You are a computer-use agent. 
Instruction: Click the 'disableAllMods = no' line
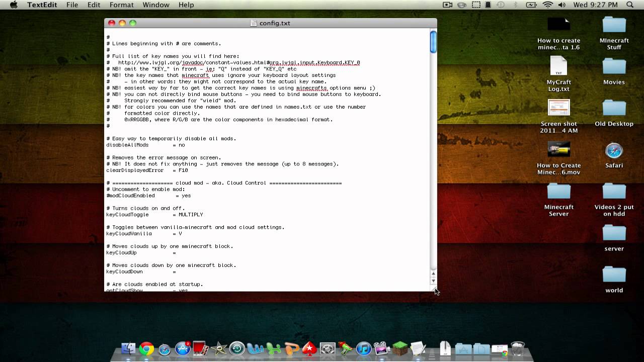pyautogui.click(x=145, y=145)
